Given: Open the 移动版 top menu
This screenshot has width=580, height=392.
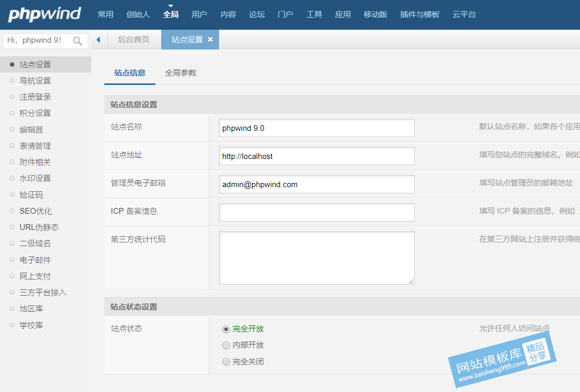Looking at the screenshot, I should tap(376, 15).
